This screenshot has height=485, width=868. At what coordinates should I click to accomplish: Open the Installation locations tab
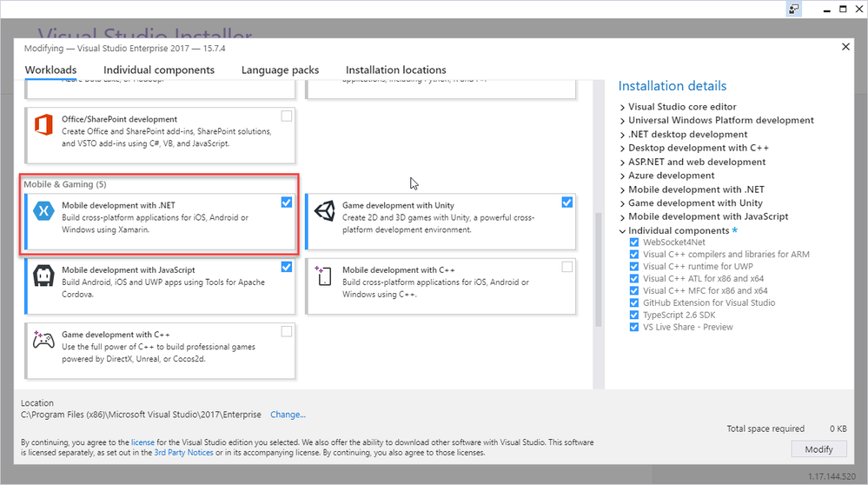[x=396, y=70]
